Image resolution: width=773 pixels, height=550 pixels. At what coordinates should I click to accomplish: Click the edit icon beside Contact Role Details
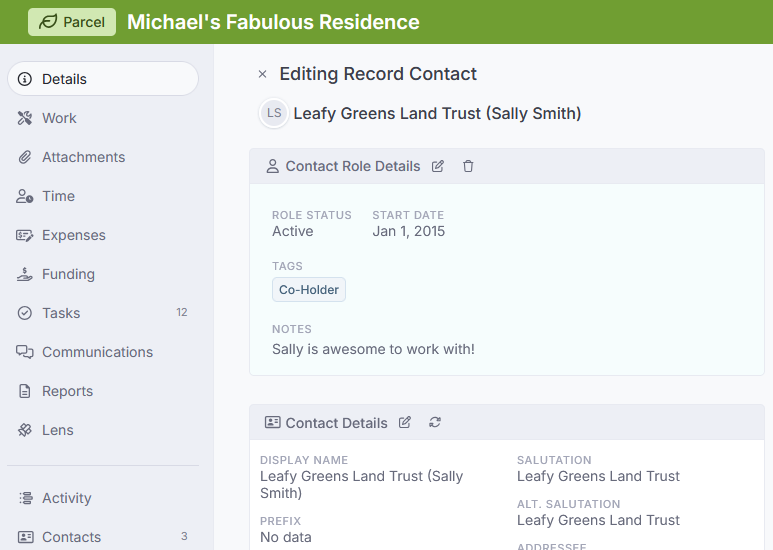coord(438,166)
